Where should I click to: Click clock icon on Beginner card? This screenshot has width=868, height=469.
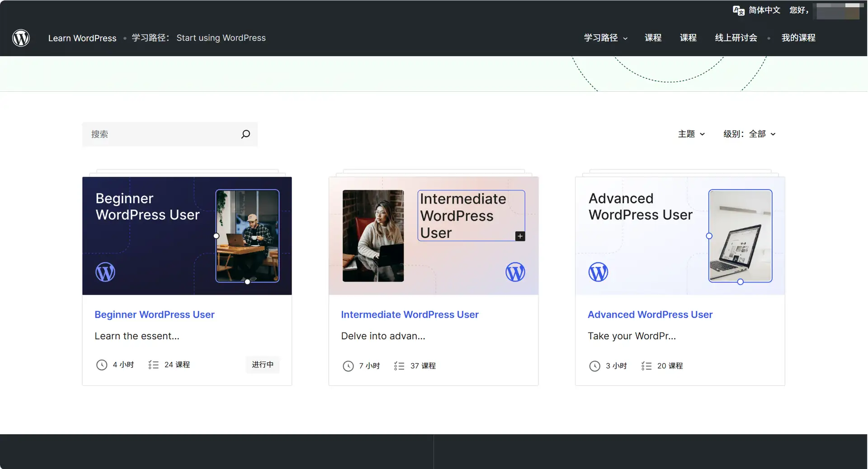click(x=102, y=365)
